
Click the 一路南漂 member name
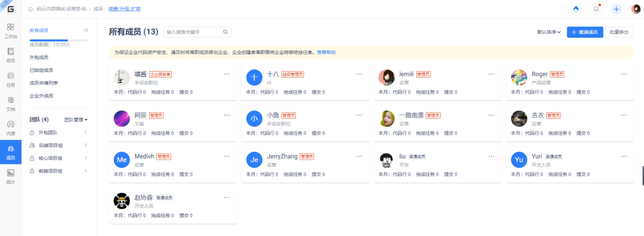click(411, 115)
